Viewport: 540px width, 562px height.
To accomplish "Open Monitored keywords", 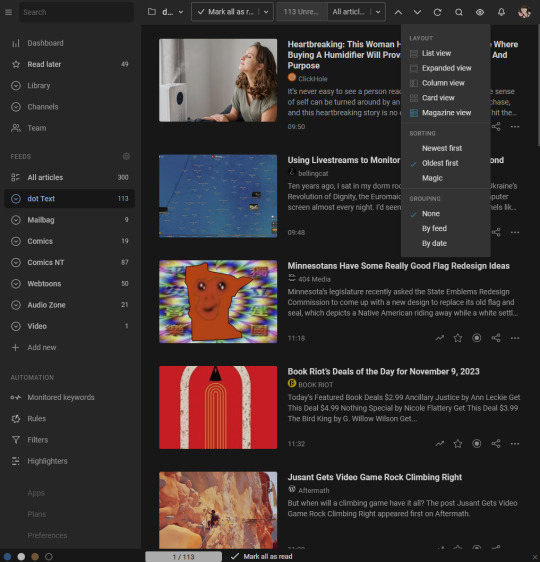I will pos(70,397).
